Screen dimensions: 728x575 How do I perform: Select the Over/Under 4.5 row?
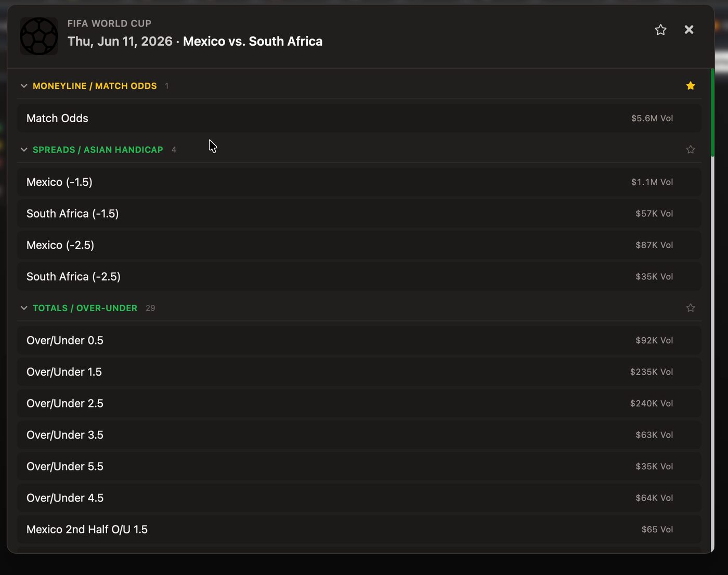coord(359,498)
